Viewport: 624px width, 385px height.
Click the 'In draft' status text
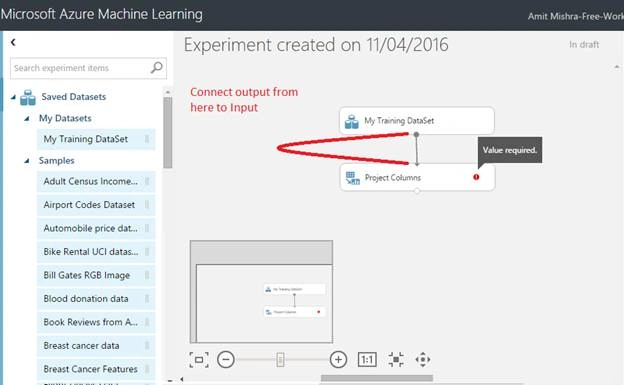click(x=584, y=45)
